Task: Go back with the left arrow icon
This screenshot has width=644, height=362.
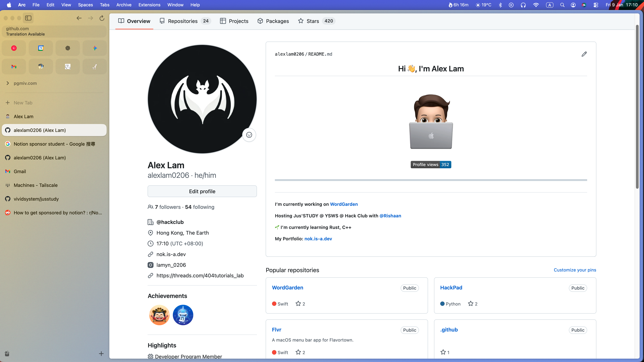Action: click(x=79, y=18)
